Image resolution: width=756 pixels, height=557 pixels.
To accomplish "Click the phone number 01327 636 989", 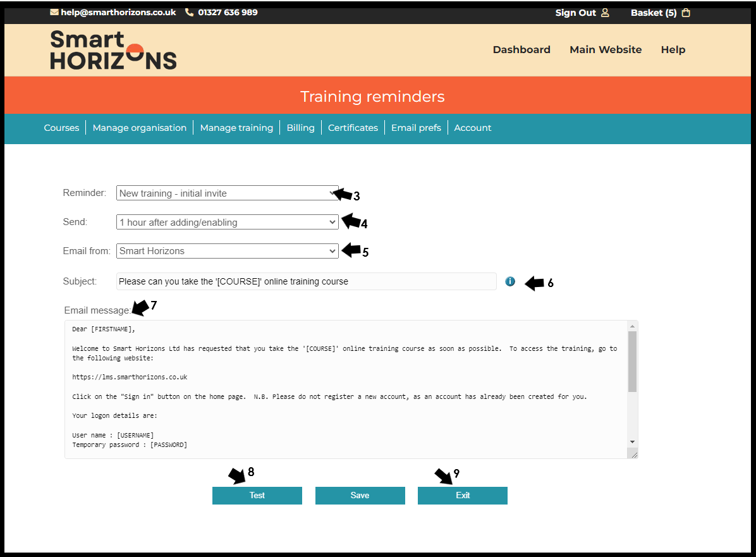I will coord(228,12).
